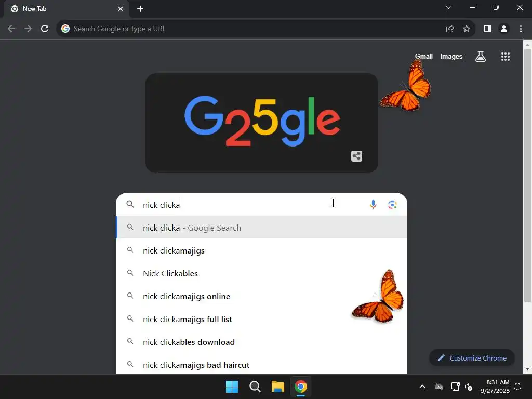The image size is (532, 399).
Task: Open the Chrome side panel
Action: click(x=487, y=29)
